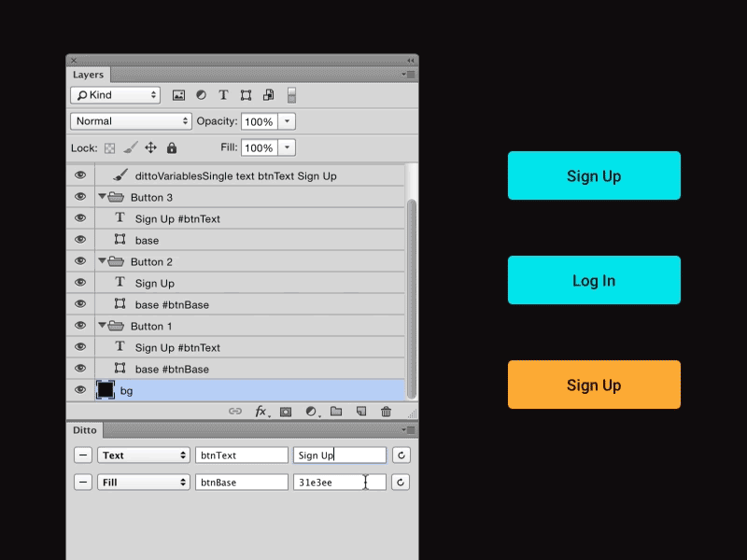The image size is (747, 560).
Task: Click the orange Sign Up button
Action: click(594, 385)
